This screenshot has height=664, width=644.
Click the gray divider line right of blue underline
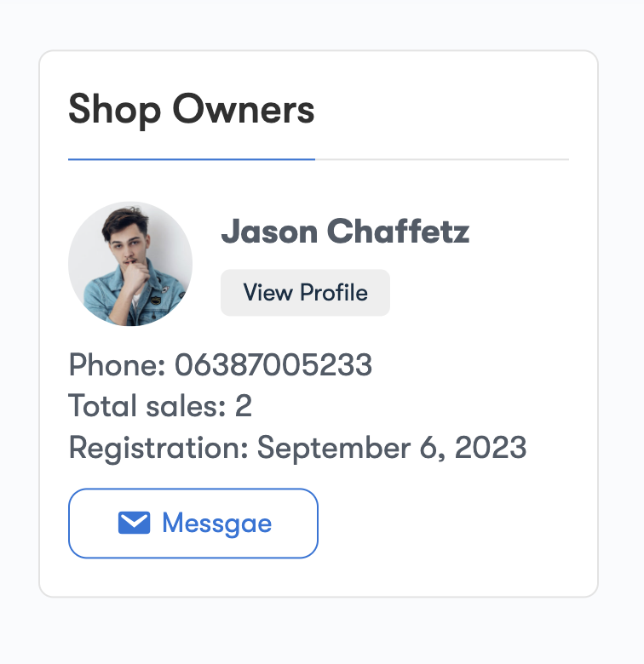441,159
